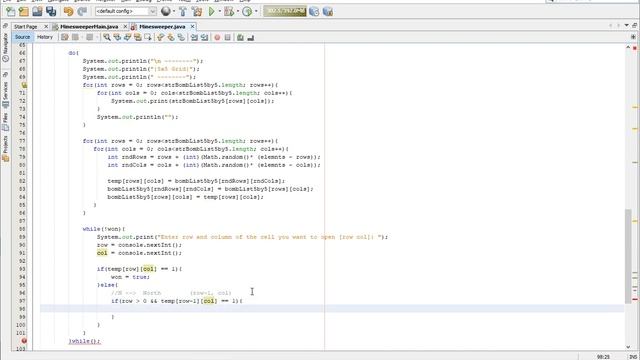The image size is (640, 360).
Task: Click the Build Project hammer icon
Action: click(183, 11)
